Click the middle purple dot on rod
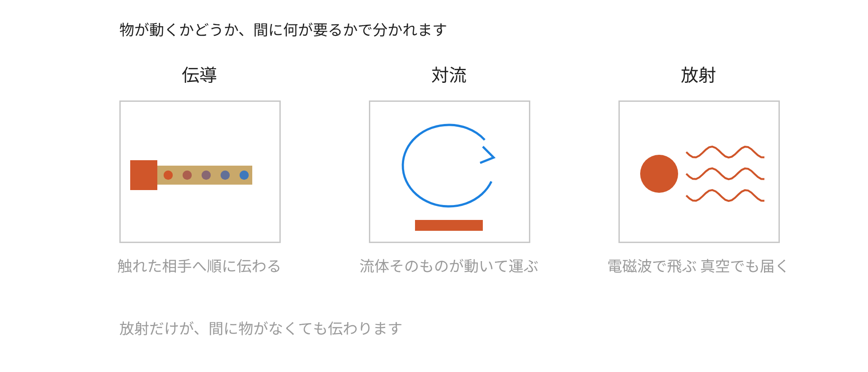The width and height of the screenshot is (868, 372). (x=206, y=175)
